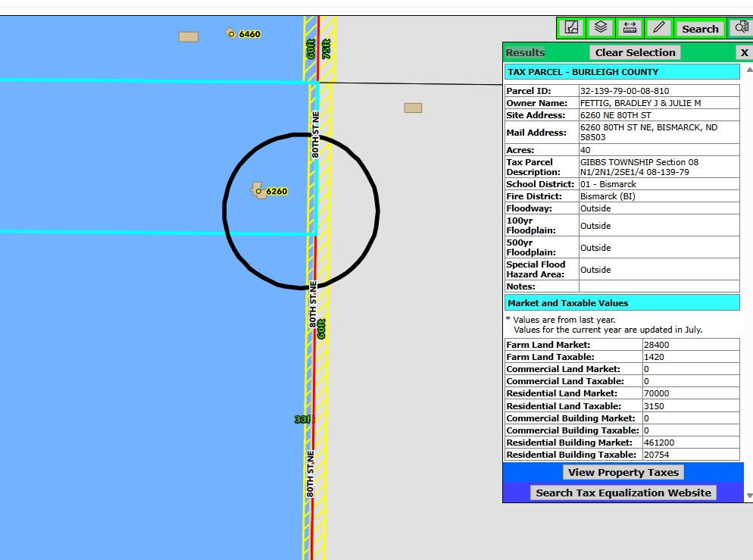The height and width of the screenshot is (560, 753).
Task: Click the Search toolbar button
Action: click(x=699, y=29)
